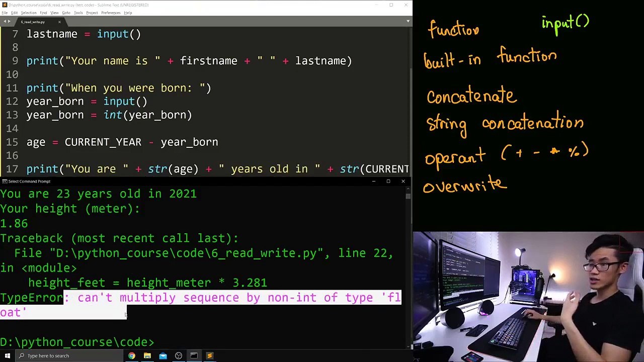The image size is (644, 362).
Task: Open the Preferences menu
Action: click(111, 13)
